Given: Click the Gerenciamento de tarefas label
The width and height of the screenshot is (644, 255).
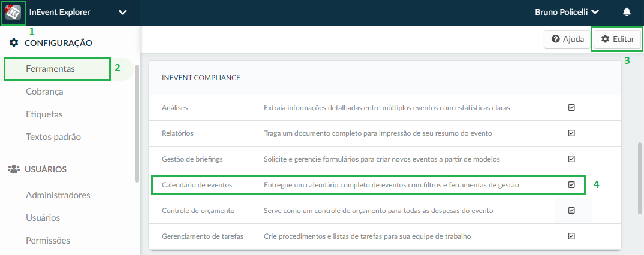Looking at the screenshot, I should point(203,236).
